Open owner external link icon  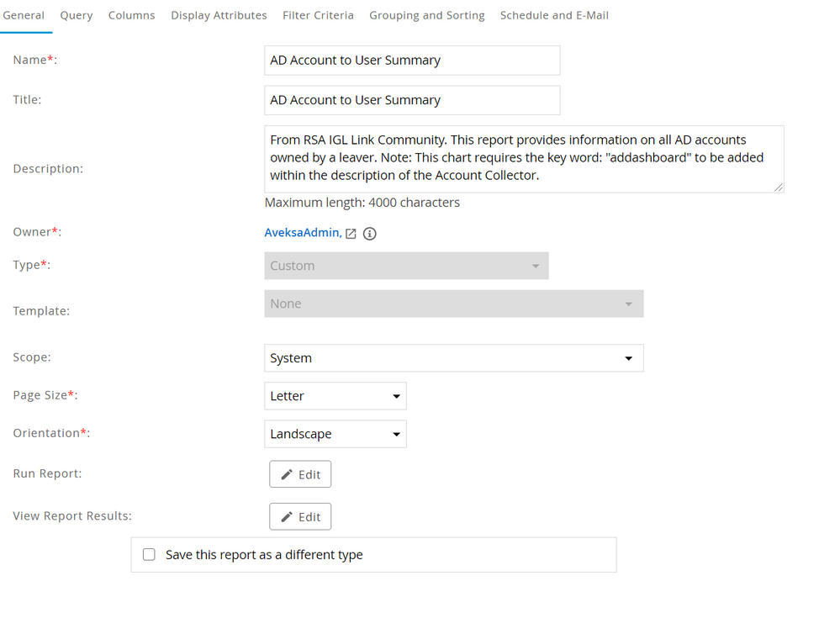(x=351, y=234)
